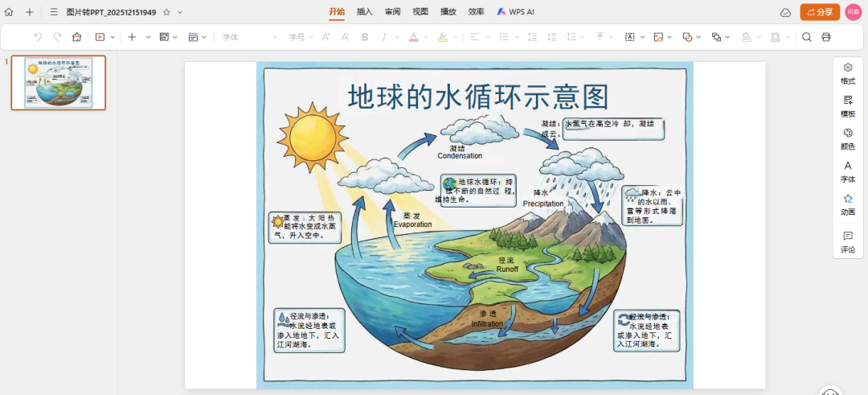Start the slideshow from the play icon
The width and height of the screenshot is (868, 395).
click(100, 36)
